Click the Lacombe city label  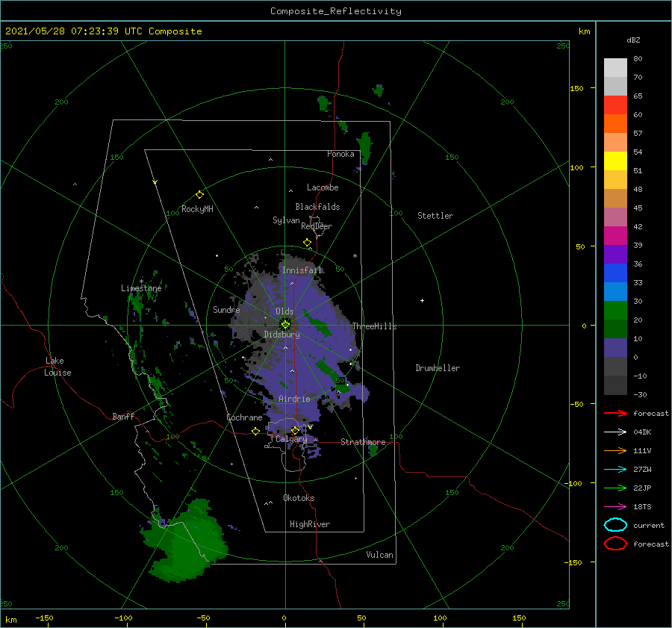(x=323, y=187)
